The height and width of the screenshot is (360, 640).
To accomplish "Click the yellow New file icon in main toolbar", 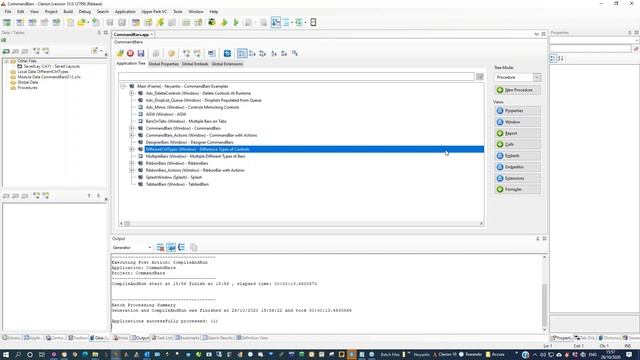I will tap(71, 22).
